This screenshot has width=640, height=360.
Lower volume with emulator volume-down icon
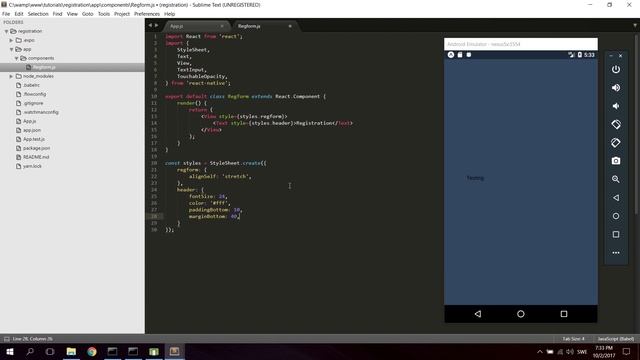coord(616,106)
